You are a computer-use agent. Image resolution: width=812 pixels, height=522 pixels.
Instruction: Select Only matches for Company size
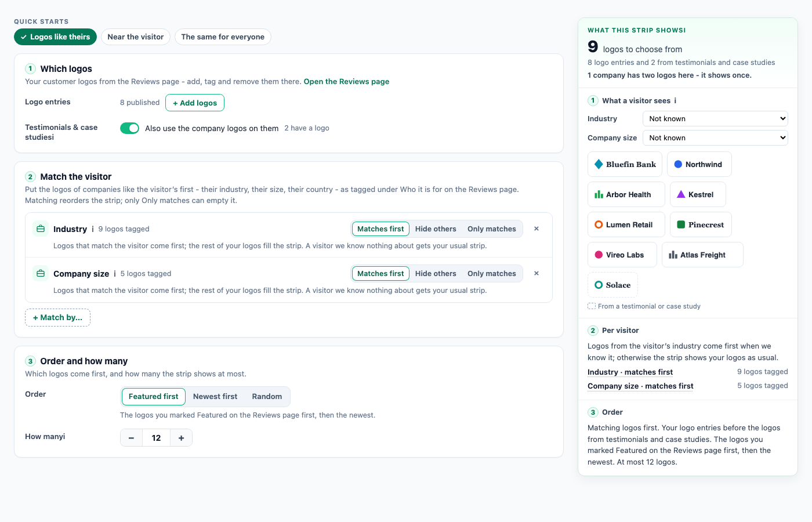[x=492, y=273]
